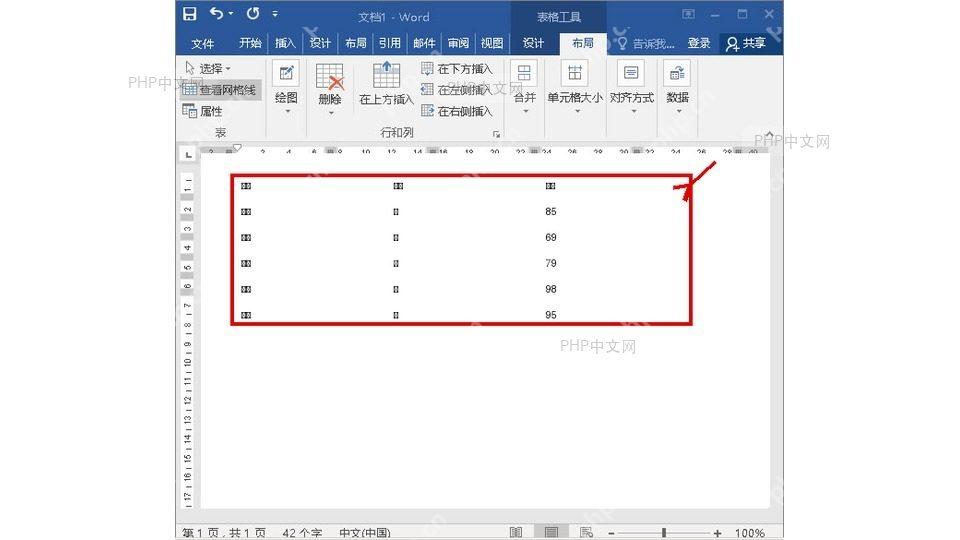Click the 告诉我 search box
Image resolution: width=960 pixels, height=540 pixels.
[647, 43]
